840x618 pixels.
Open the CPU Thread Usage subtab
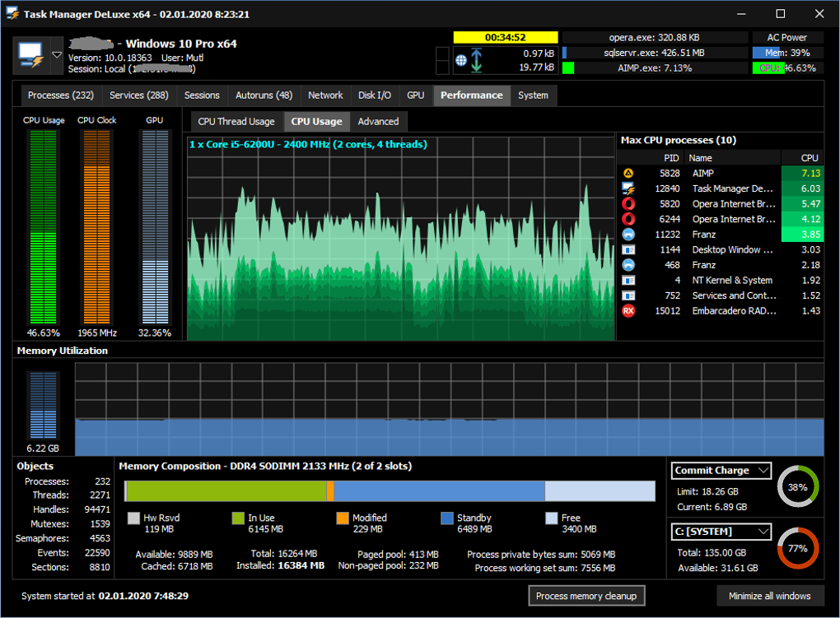[x=236, y=122]
